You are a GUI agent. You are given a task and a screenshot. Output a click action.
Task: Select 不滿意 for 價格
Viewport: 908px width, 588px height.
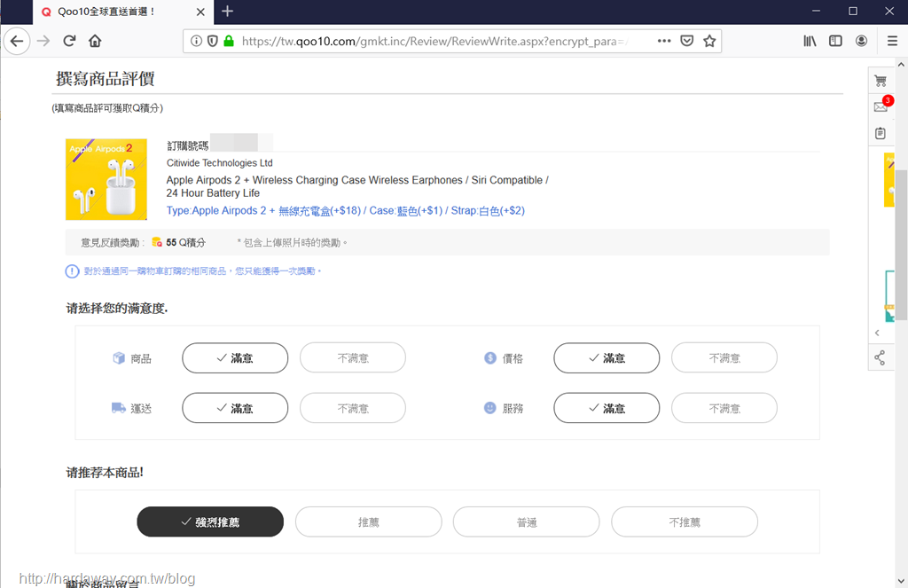point(724,358)
